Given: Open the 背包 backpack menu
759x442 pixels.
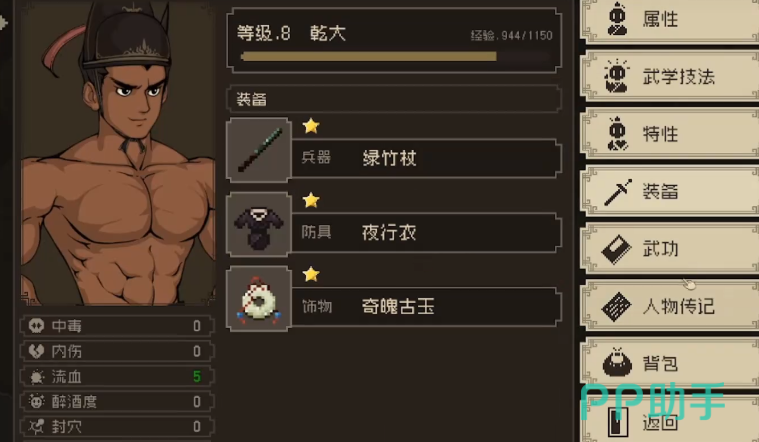Looking at the screenshot, I should [670, 363].
